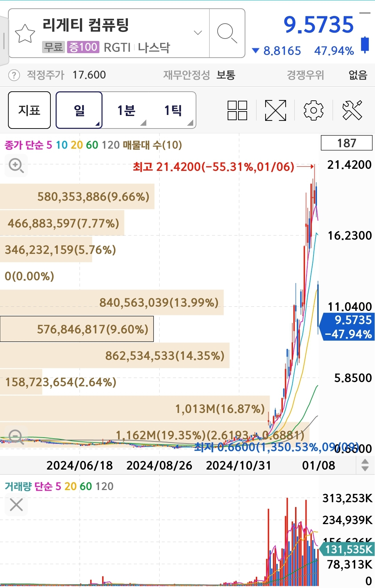Open the period dropdown triangle on 일
Image resolution: width=375 pixels, height=588 pixels.
(x=97, y=123)
